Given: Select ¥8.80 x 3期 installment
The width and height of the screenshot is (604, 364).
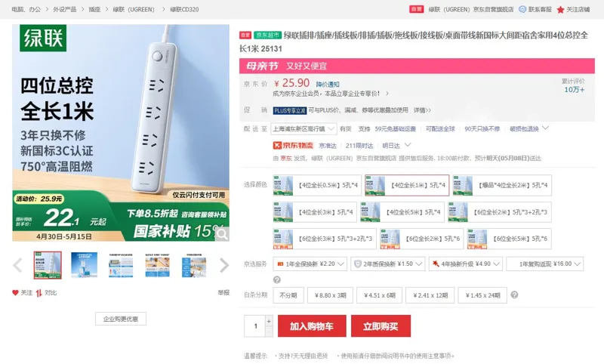Looking at the screenshot, I should pos(330,295).
